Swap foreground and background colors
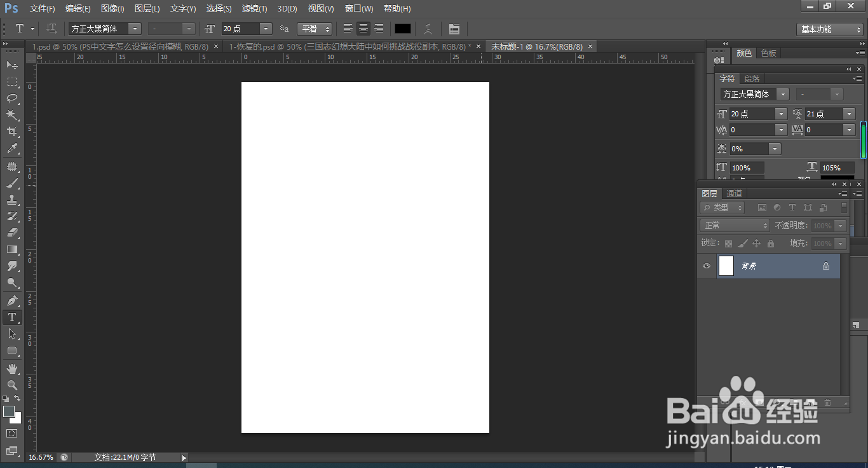Image resolution: width=868 pixels, height=468 pixels. point(18,398)
